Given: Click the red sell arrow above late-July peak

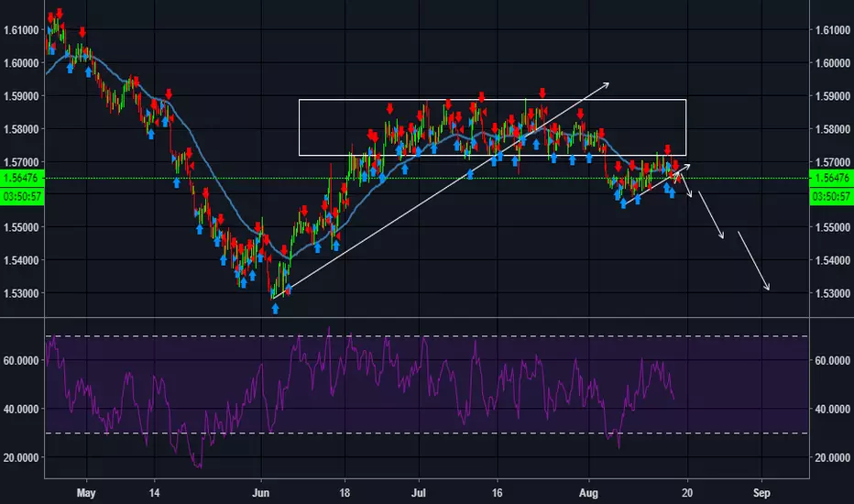Looking at the screenshot, I should (x=542, y=93).
